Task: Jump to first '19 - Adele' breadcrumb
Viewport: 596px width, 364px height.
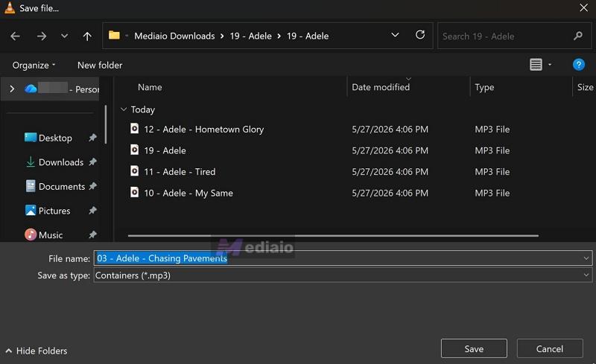Action: [x=250, y=36]
